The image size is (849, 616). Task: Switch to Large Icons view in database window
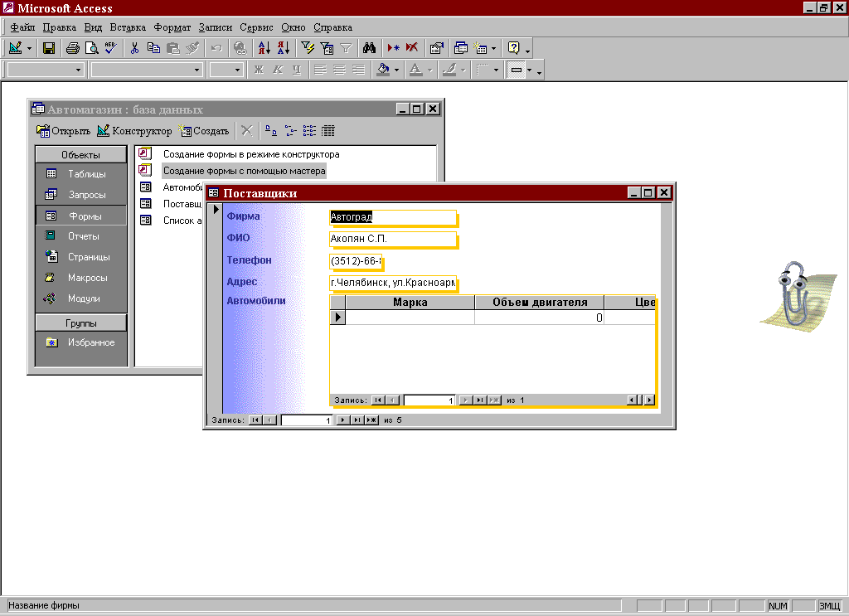coord(271,130)
